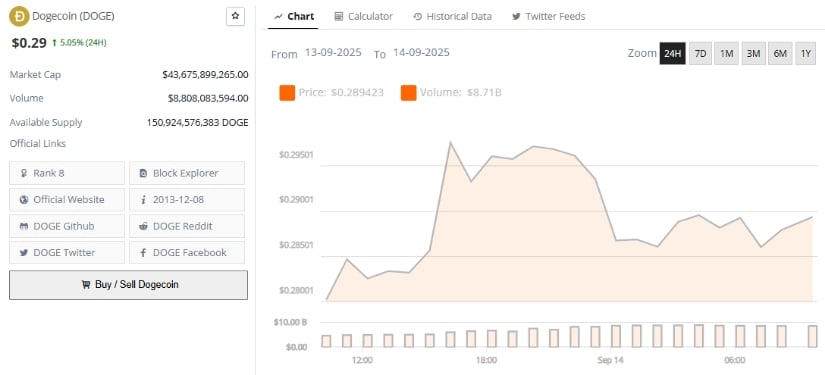The width and height of the screenshot is (825, 375).
Task: Click the Official Links label
Action: (x=37, y=144)
